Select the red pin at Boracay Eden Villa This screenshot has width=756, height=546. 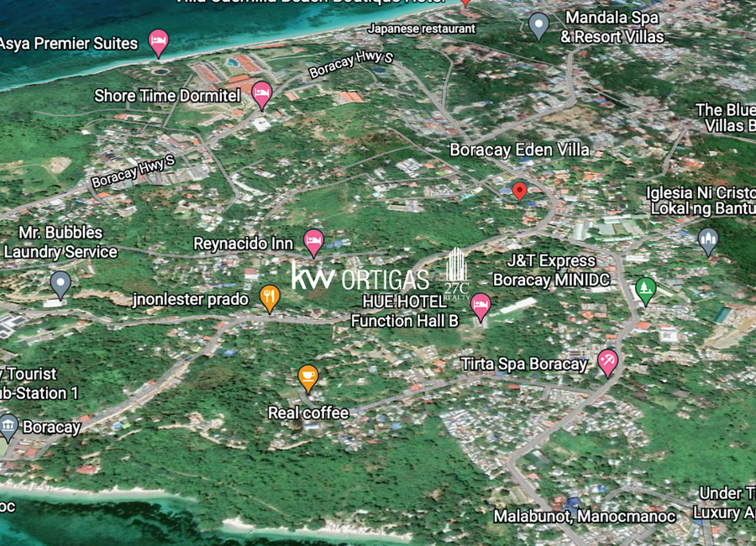pos(519,192)
